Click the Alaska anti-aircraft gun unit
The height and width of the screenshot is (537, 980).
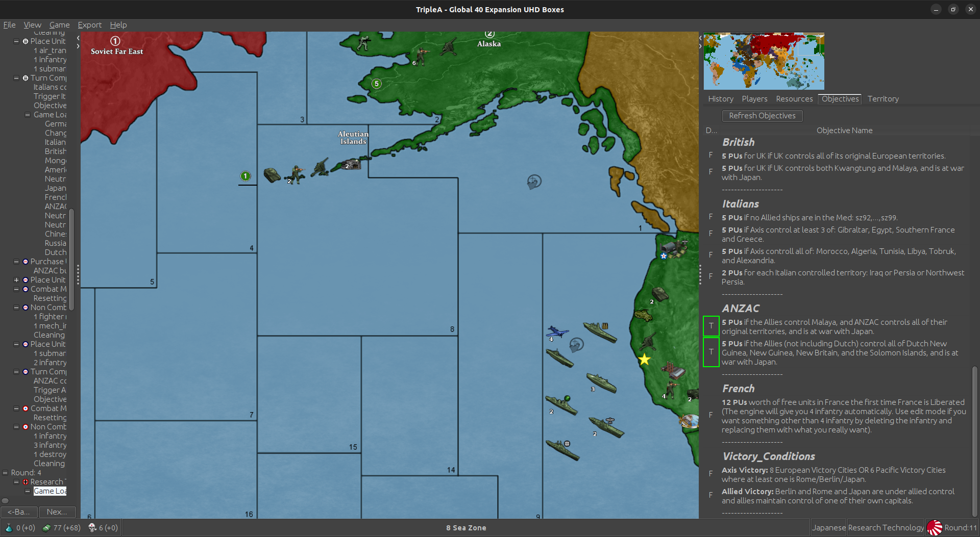449,47
